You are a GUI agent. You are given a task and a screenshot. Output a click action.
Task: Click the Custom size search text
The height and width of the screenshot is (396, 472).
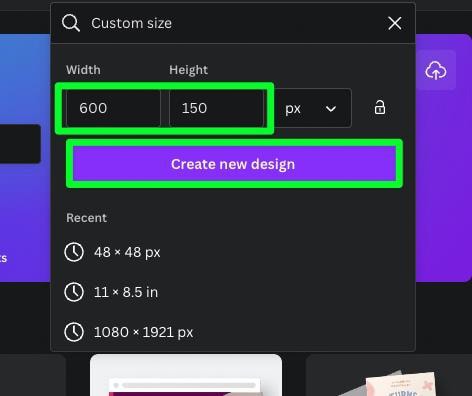coord(131,23)
